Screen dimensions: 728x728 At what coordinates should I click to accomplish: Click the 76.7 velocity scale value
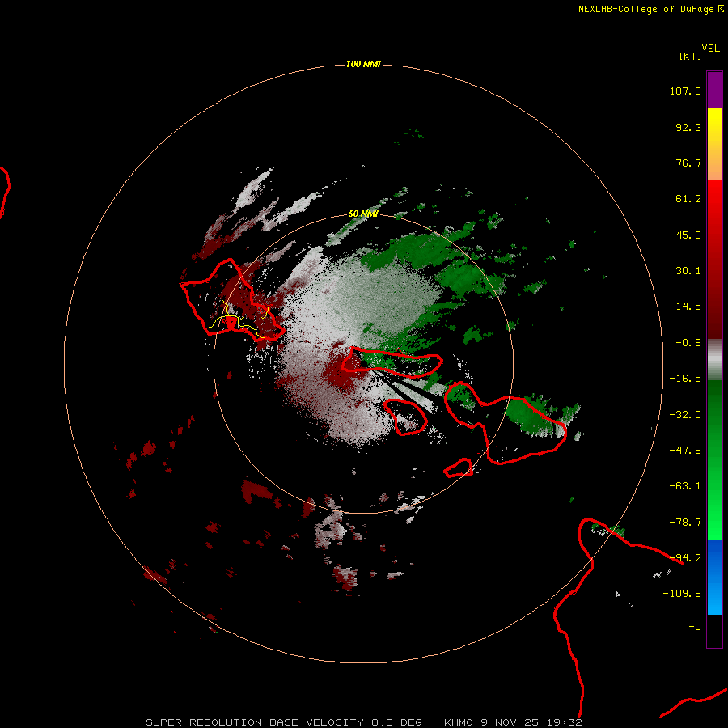coord(688,163)
